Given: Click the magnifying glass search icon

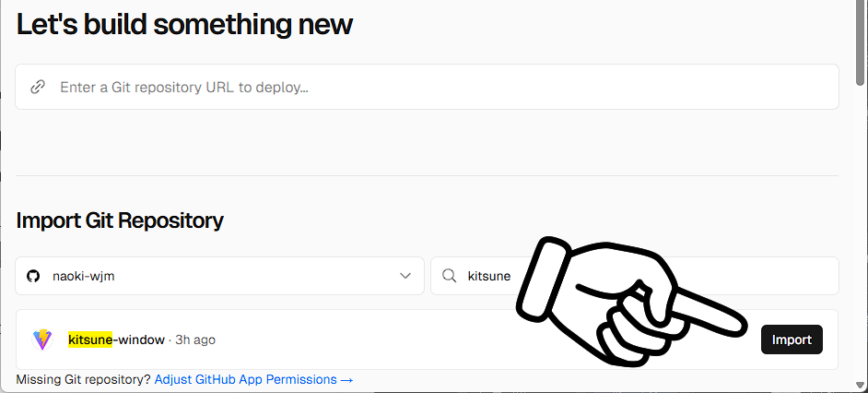Looking at the screenshot, I should [450, 276].
